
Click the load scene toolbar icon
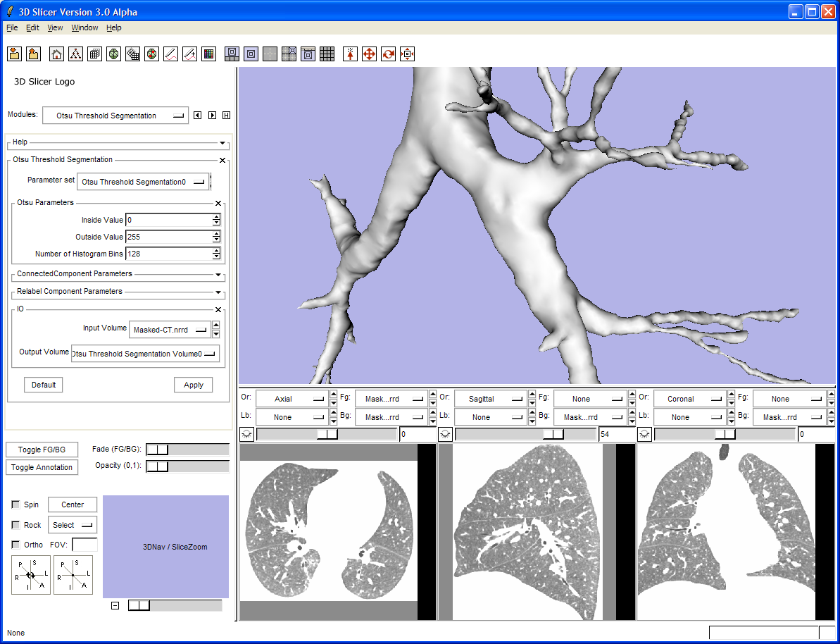click(14, 54)
